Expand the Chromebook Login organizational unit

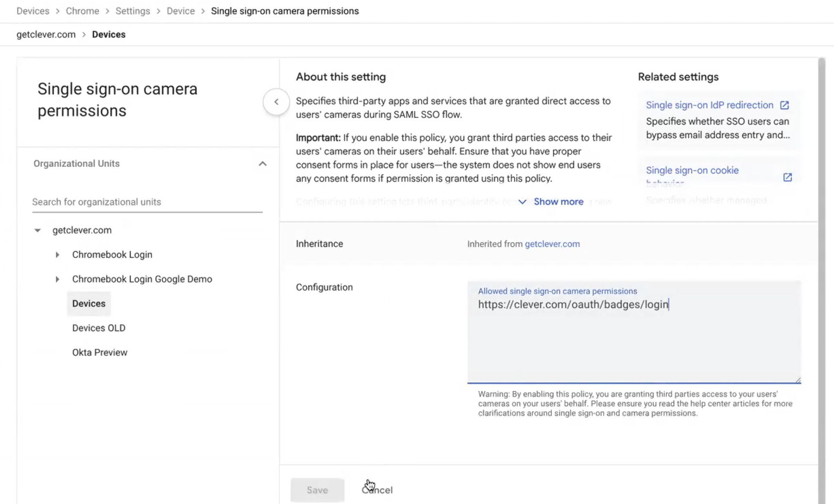pos(58,255)
